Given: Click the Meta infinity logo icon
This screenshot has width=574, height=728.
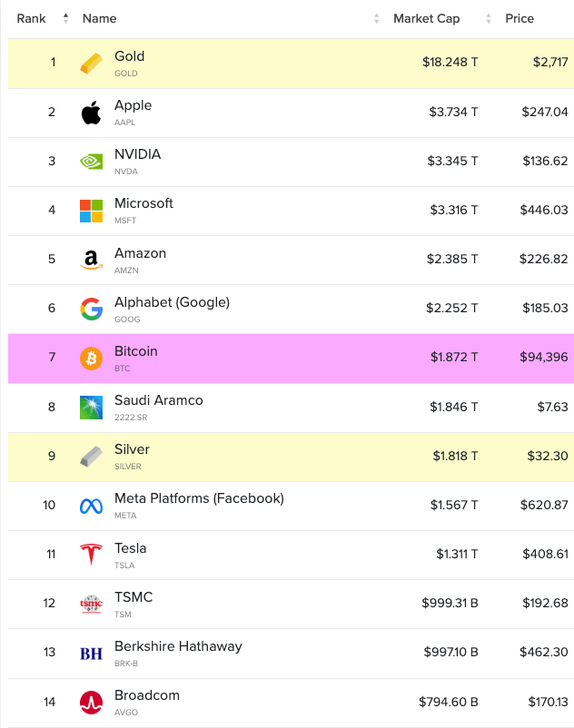Looking at the screenshot, I should (x=91, y=506).
